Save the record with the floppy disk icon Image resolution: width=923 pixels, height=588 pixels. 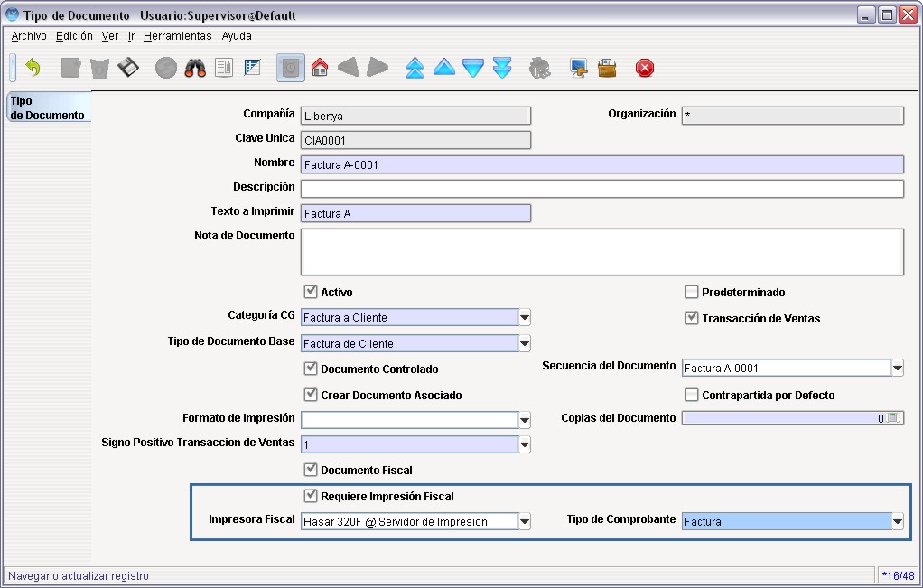pyautogui.click(x=128, y=68)
